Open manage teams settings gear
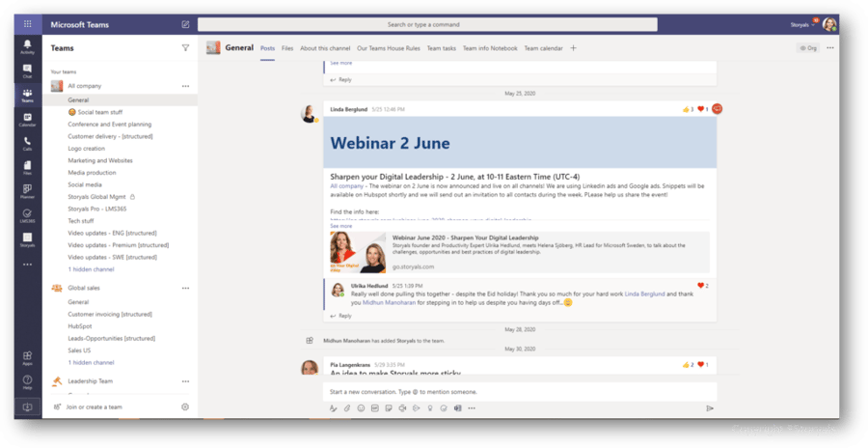868x448 pixels. (185, 406)
